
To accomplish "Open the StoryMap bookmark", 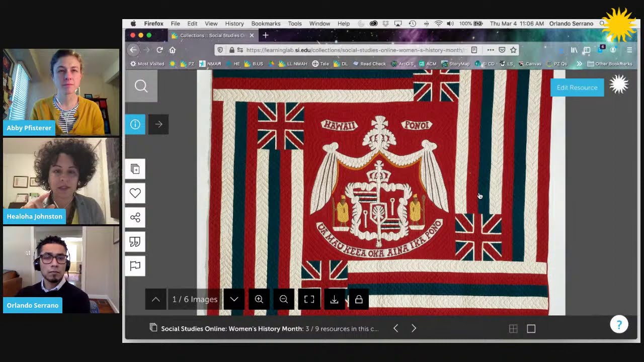I will click(x=455, y=64).
